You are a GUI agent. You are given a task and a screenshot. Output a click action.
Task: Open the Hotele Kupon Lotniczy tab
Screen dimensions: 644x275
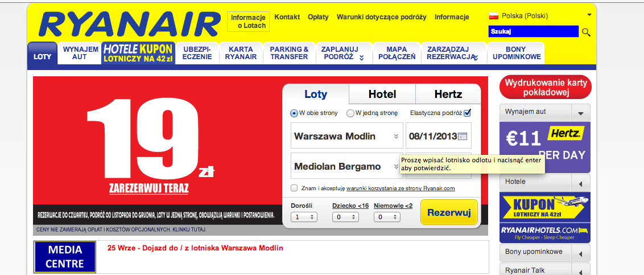tap(138, 53)
